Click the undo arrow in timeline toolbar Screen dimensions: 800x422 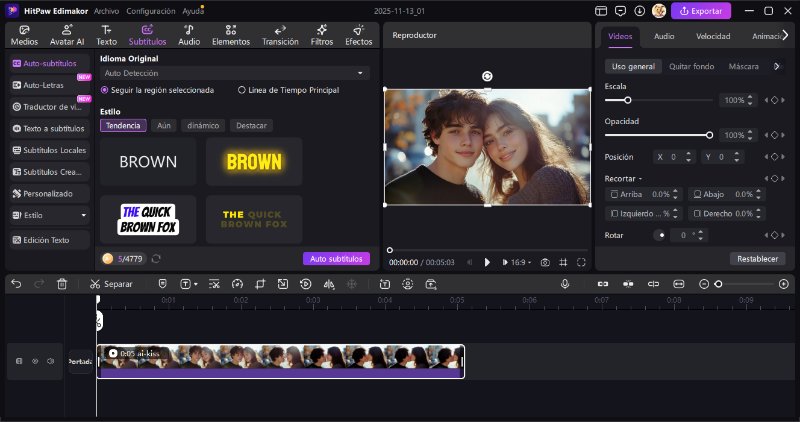(x=16, y=284)
